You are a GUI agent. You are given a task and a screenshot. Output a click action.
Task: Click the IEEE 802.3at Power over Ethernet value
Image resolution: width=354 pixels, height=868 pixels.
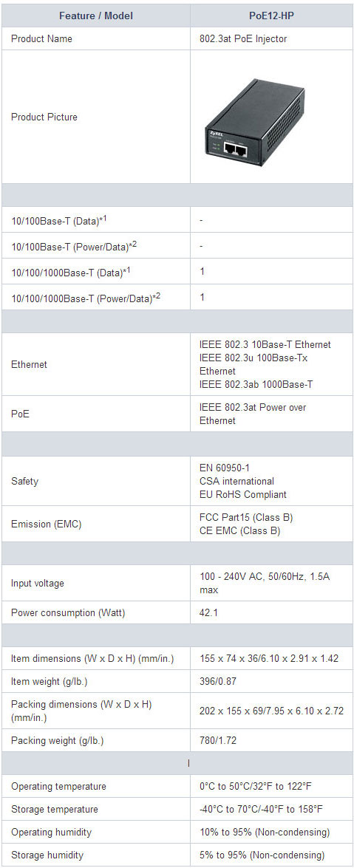coord(253,414)
